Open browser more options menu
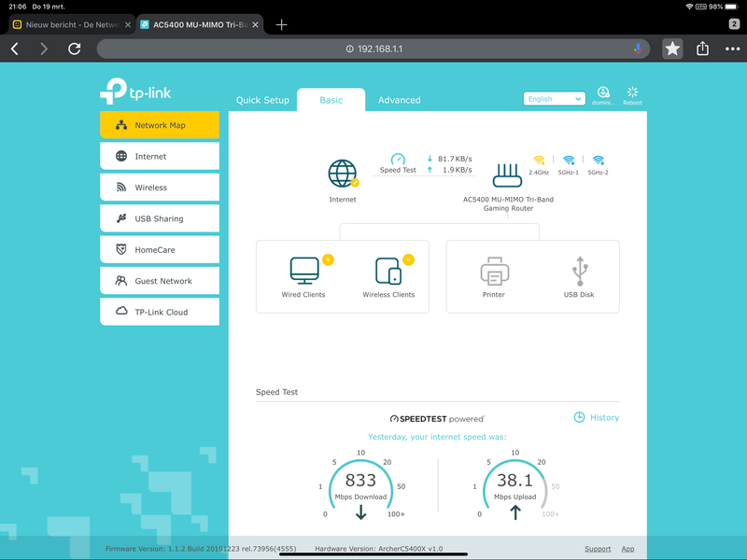The width and height of the screenshot is (747, 560). 732,49
